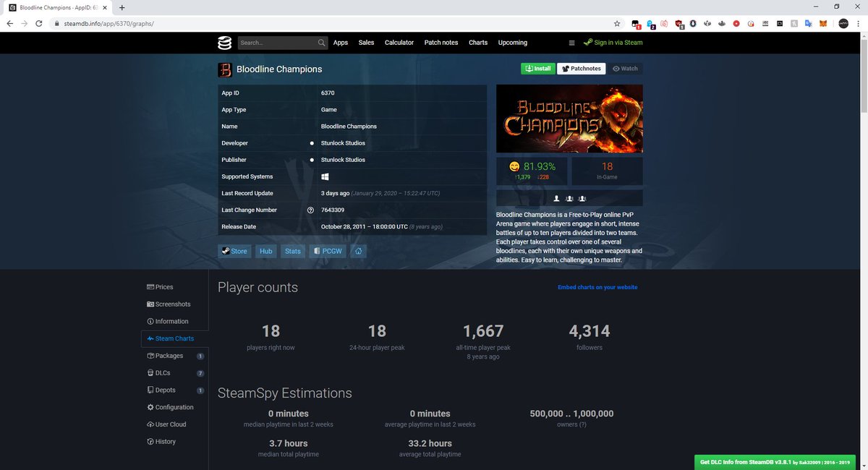Click the home icon button next to PCGW

[359, 251]
